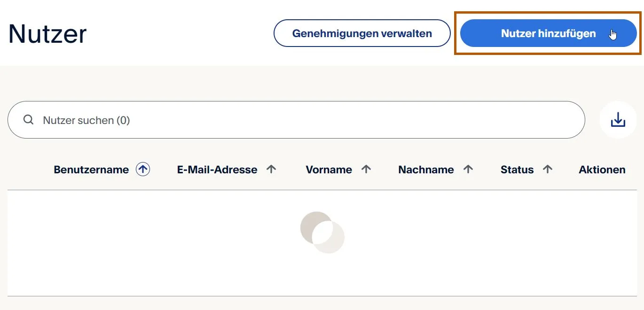Click the E-Mail-Adresse column header
644x310 pixels.
tap(216, 169)
